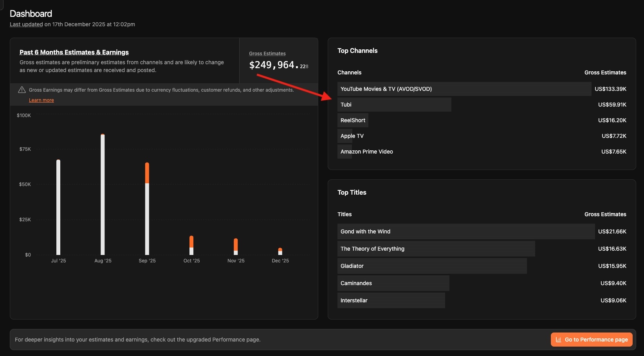Select the Interstellar title row
644x356 pixels.
coord(482,300)
